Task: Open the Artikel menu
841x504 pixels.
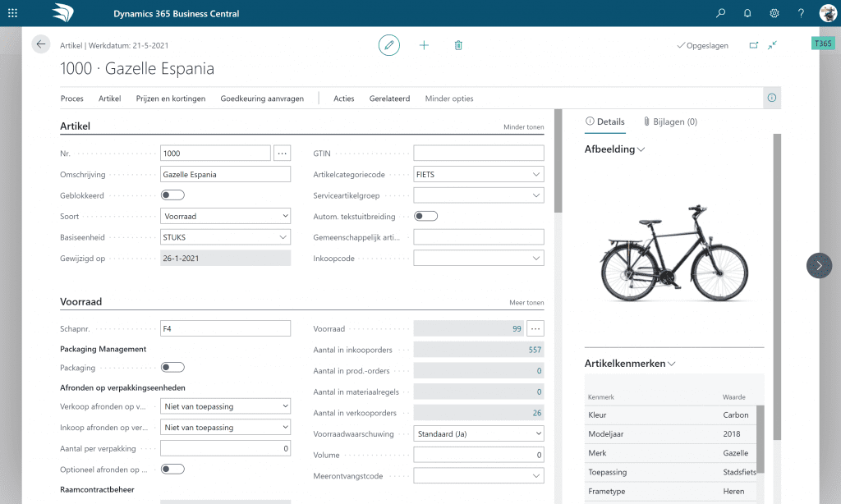Action: (109, 99)
